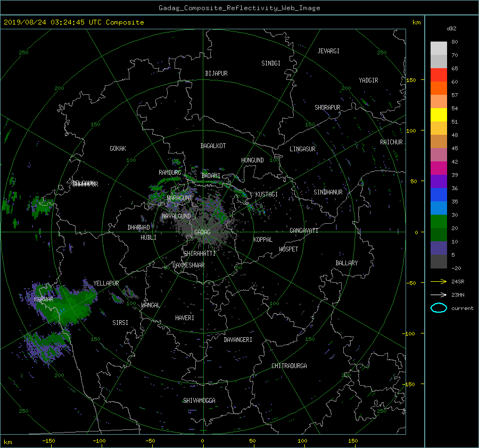The width and height of the screenshot is (479, 448).
Task: Click the GOKAK city label
Action: pyautogui.click(x=118, y=149)
